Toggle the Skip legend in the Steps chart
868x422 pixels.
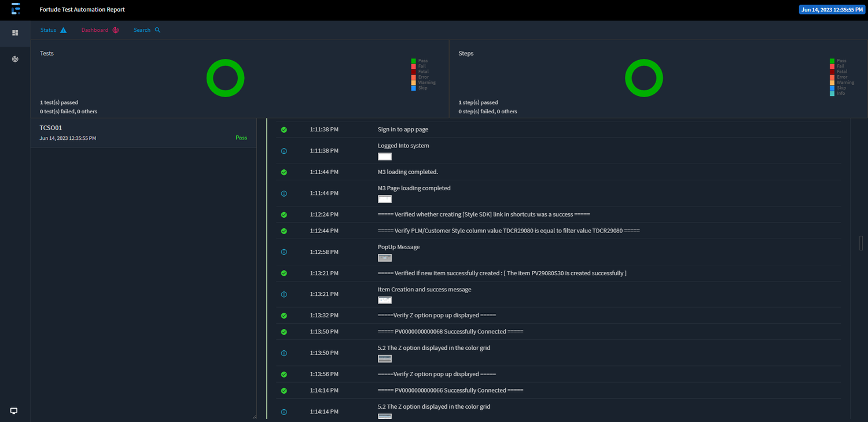[x=838, y=87]
